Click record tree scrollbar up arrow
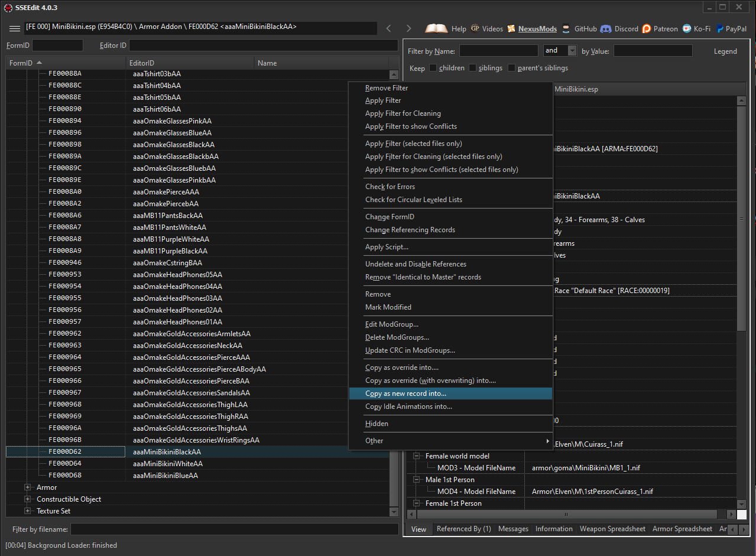756x556 pixels. click(394, 74)
